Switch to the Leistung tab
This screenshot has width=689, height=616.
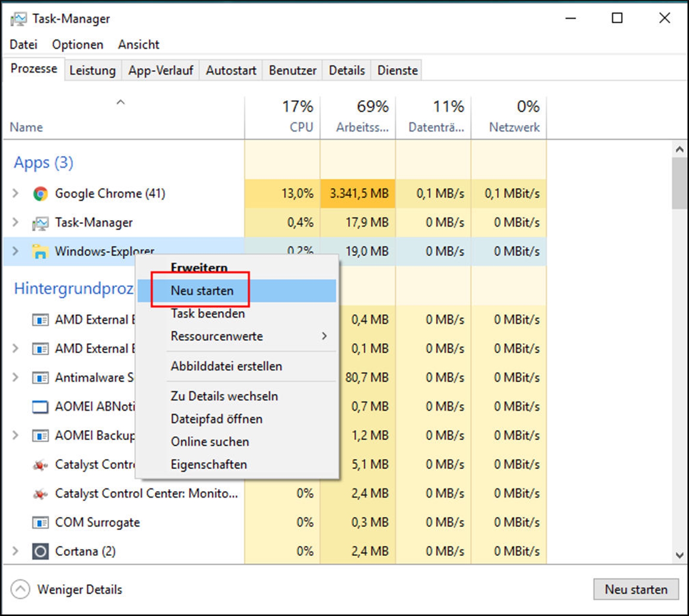click(93, 70)
